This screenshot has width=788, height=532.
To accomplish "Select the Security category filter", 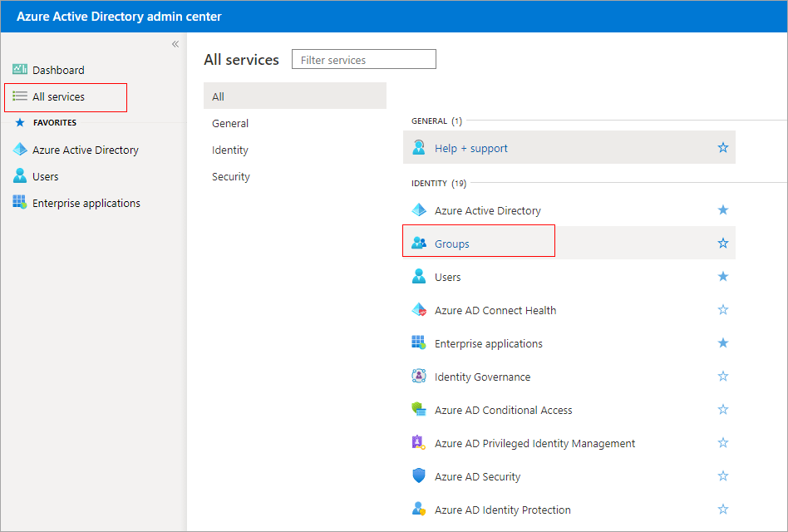I will pyautogui.click(x=231, y=176).
